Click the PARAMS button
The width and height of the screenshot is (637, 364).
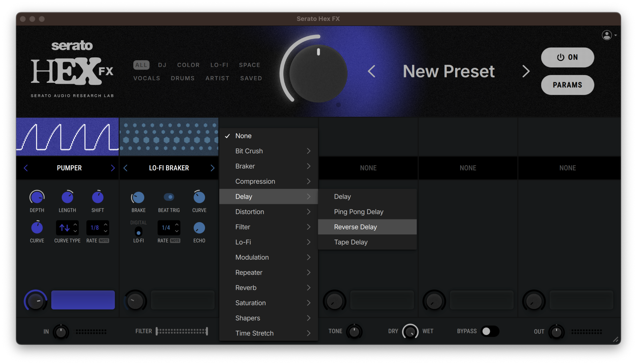tap(567, 85)
